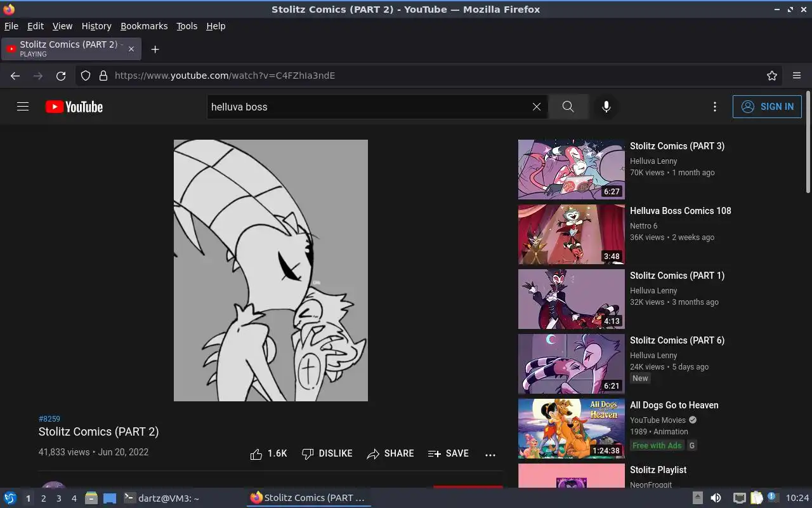Open the File menu
This screenshot has height=508, width=812.
[x=11, y=26]
